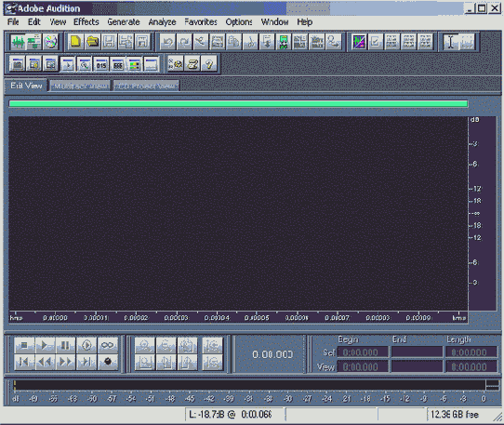Click the Sel End time field
504x425 pixels.
coord(417,352)
